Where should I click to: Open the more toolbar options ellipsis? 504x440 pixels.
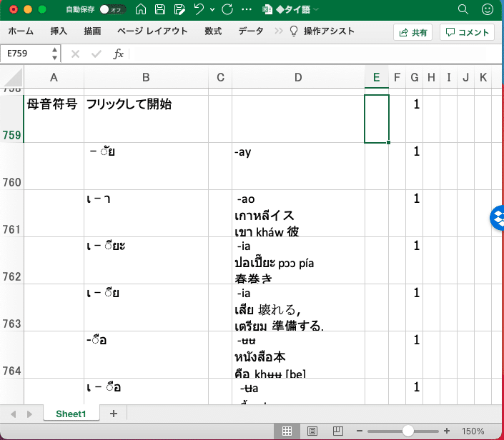point(247,9)
